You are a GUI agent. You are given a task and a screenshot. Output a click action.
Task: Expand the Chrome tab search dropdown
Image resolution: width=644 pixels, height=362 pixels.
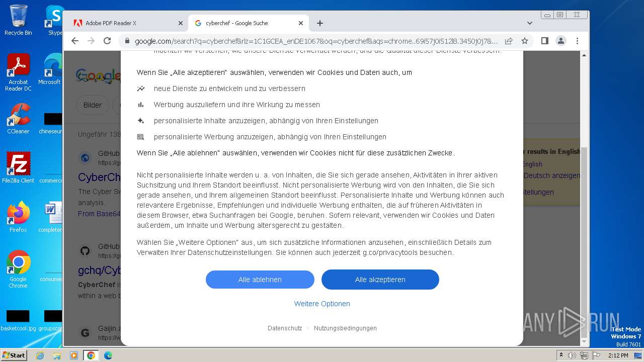[529, 23]
